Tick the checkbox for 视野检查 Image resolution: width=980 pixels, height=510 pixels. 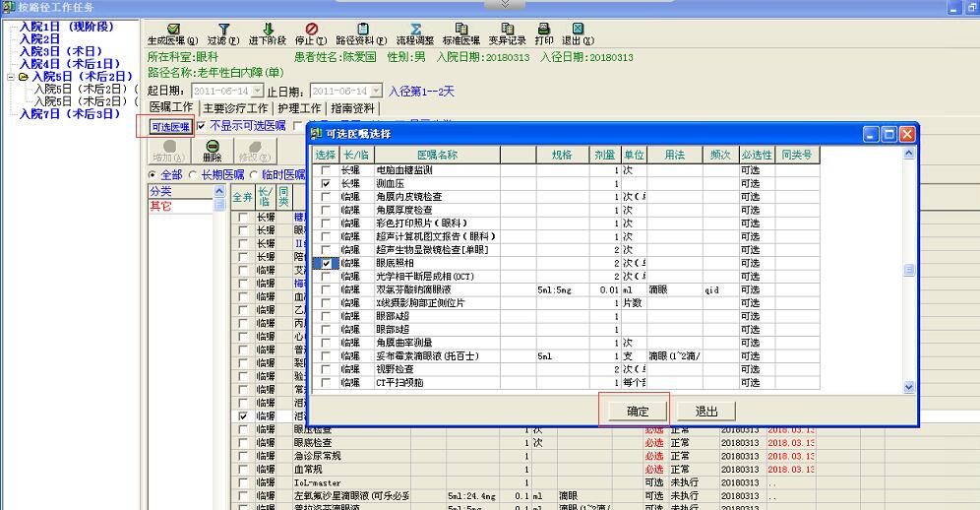click(326, 369)
